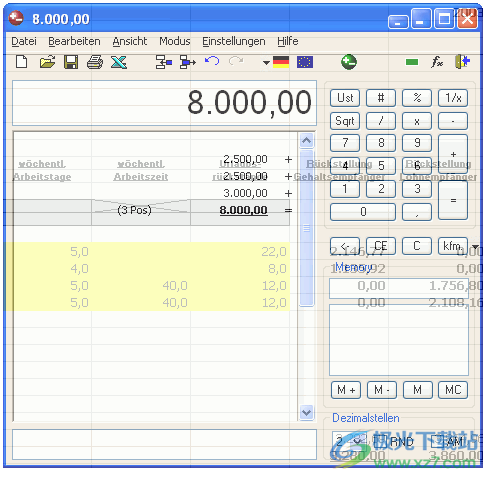Click the equals button
Screen dimensions: 489x479
click(453, 200)
